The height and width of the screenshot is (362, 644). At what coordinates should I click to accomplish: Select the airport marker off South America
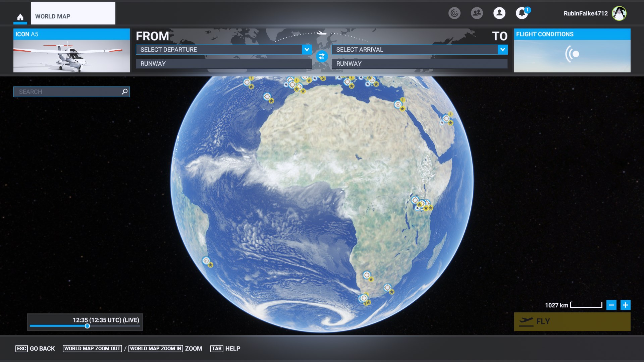coord(206,261)
